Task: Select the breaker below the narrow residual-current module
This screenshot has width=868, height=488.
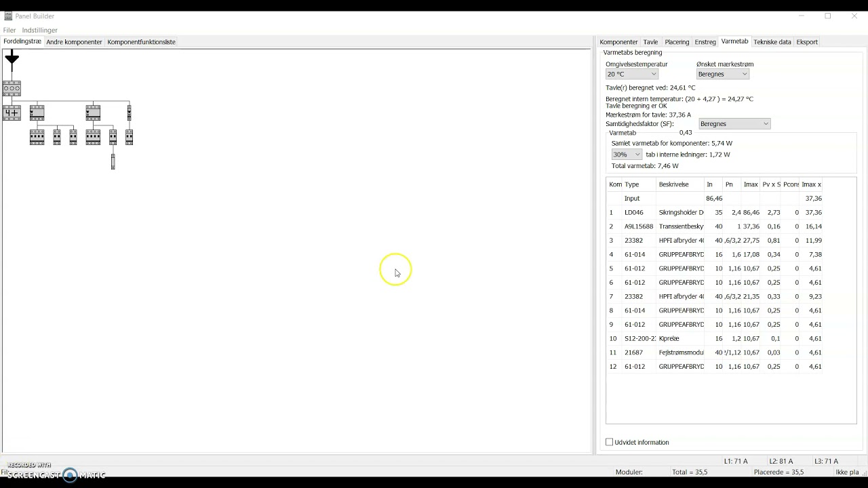Action: point(129,138)
